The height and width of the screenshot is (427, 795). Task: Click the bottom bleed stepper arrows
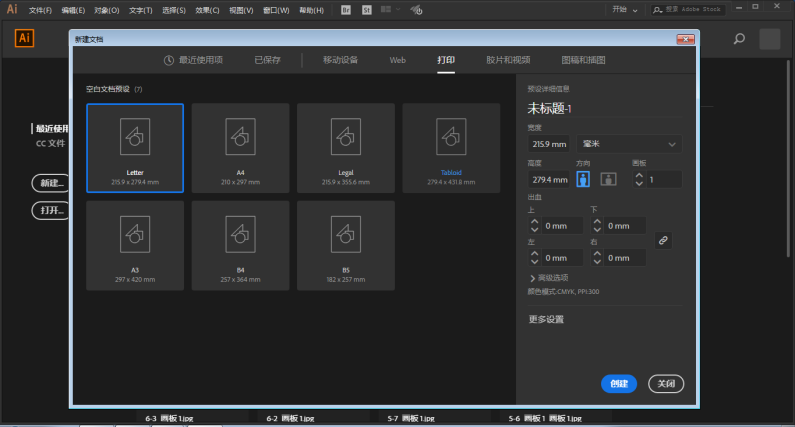coord(597,226)
